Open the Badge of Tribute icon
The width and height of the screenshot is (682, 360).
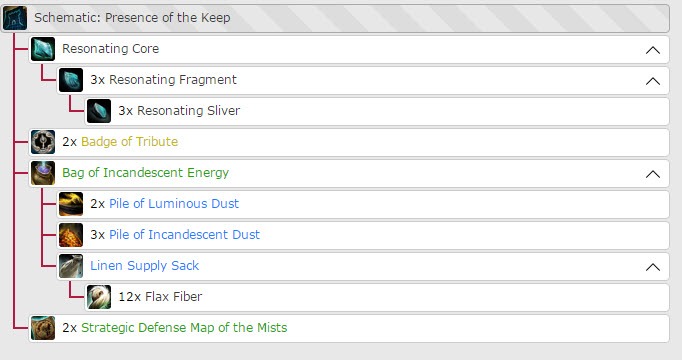tap(43, 142)
